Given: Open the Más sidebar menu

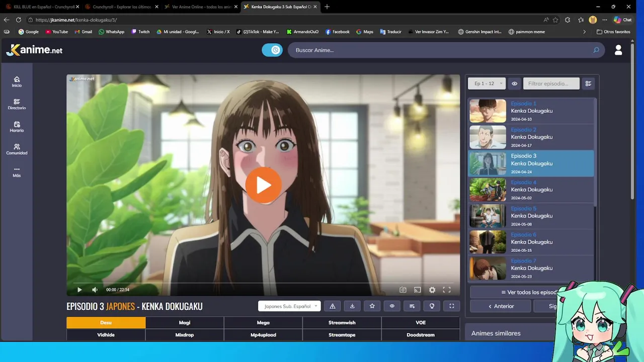Looking at the screenshot, I should tap(17, 172).
